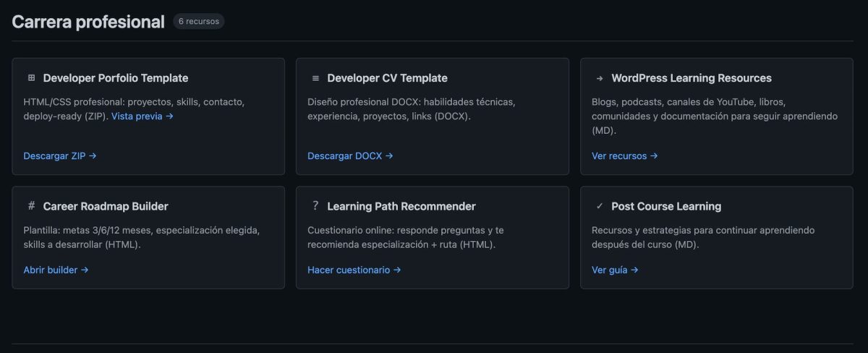Click the Carrera profesional heading
868x353 pixels.
[x=88, y=22]
